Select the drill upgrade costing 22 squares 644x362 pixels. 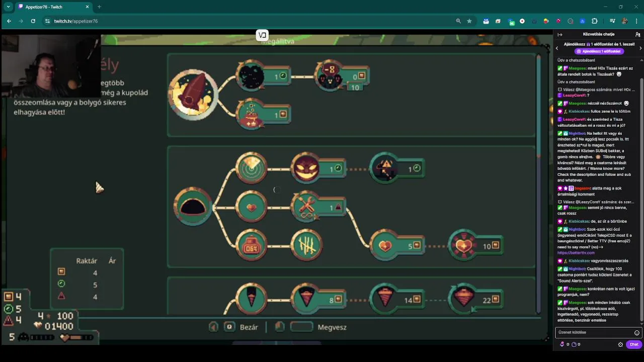click(x=475, y=299)
